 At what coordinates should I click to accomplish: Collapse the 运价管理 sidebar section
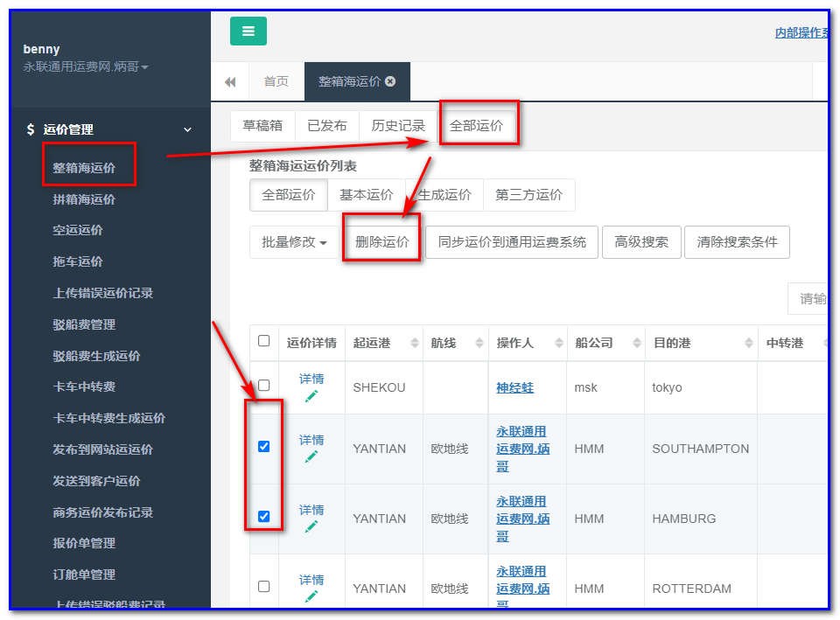click(185, 129)
